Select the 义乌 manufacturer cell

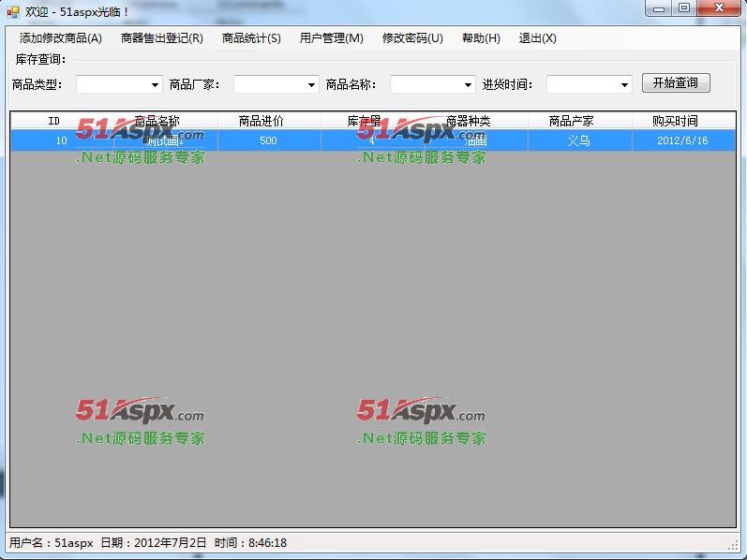tap(579, 140)
